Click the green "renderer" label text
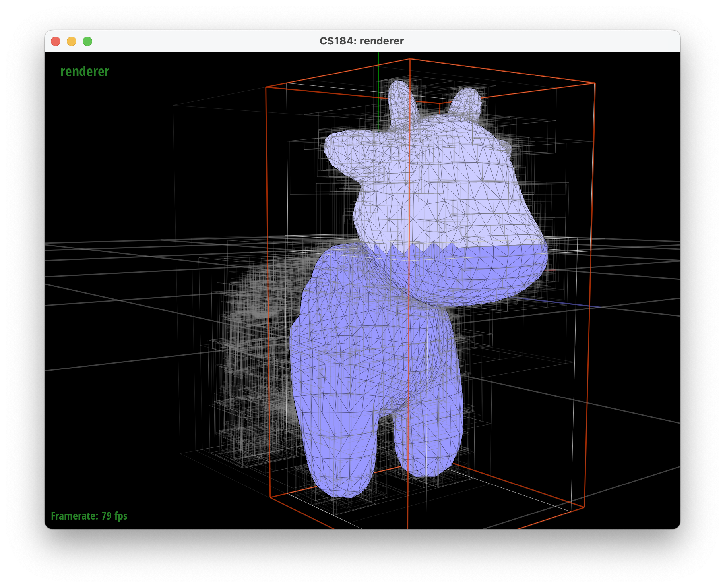Image resolution: width=725 pixels, height=588 pixels. coord(85,72)
